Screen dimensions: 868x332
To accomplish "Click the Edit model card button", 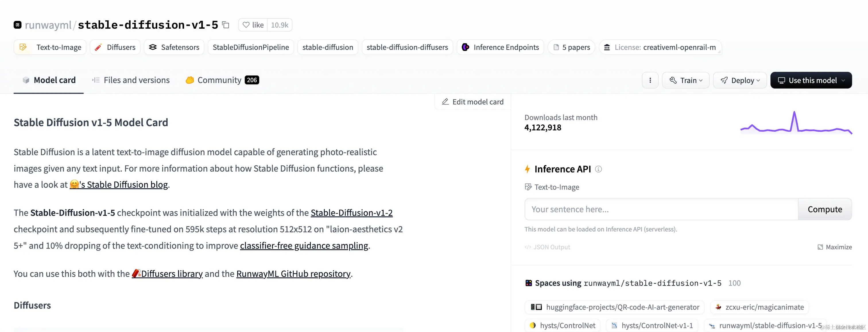I will tap(472, 102).
